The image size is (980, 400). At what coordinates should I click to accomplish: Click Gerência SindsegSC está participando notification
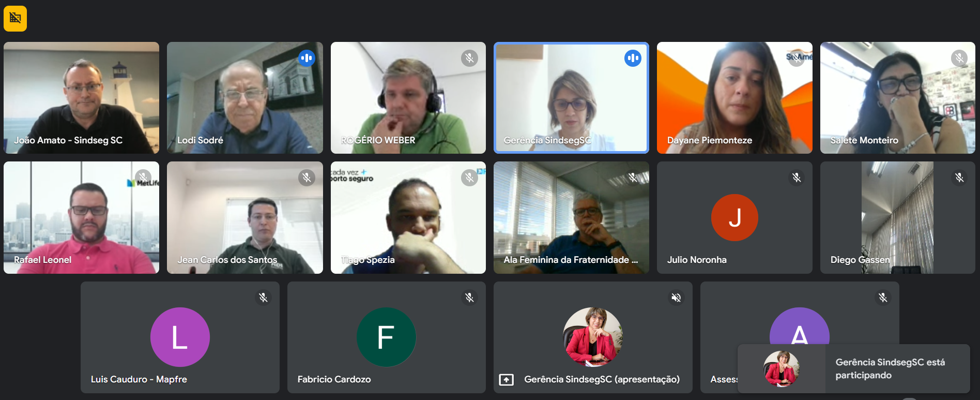coord(854,369)
